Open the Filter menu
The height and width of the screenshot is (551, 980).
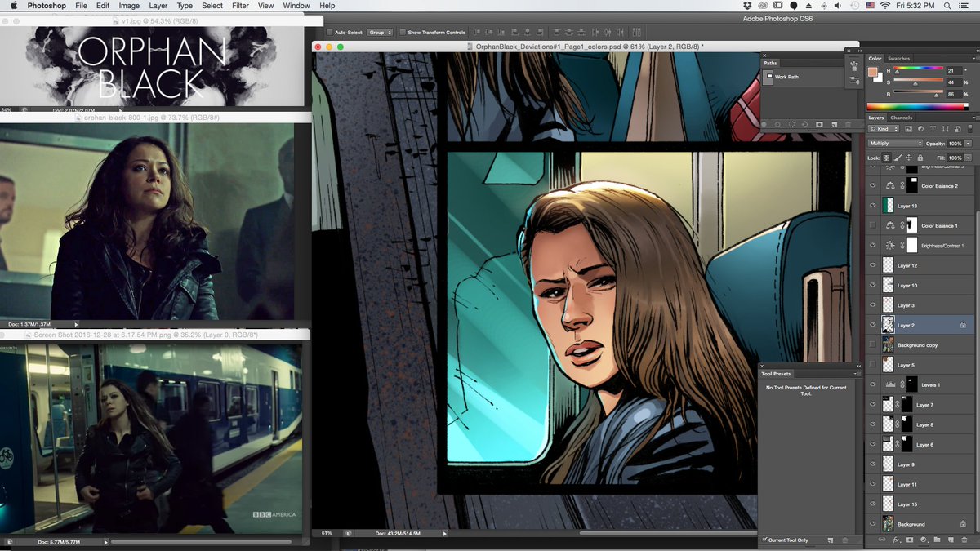click(240, 6)
